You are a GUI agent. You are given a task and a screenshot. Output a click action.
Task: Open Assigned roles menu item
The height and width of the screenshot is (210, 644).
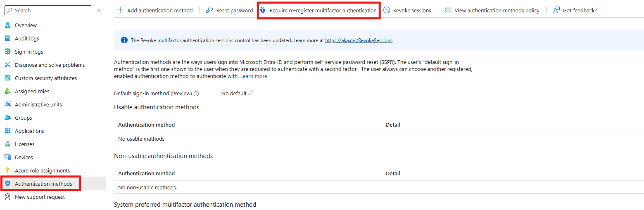[x=32, y=91]
